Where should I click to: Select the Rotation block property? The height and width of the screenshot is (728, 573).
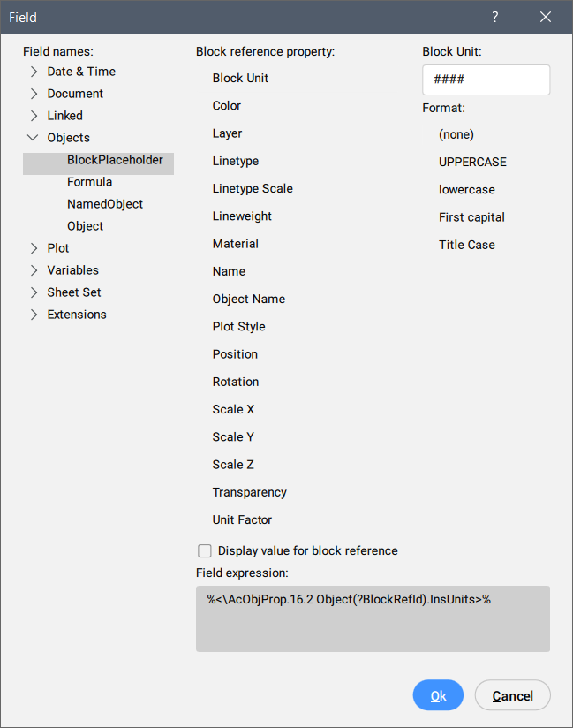236,382
